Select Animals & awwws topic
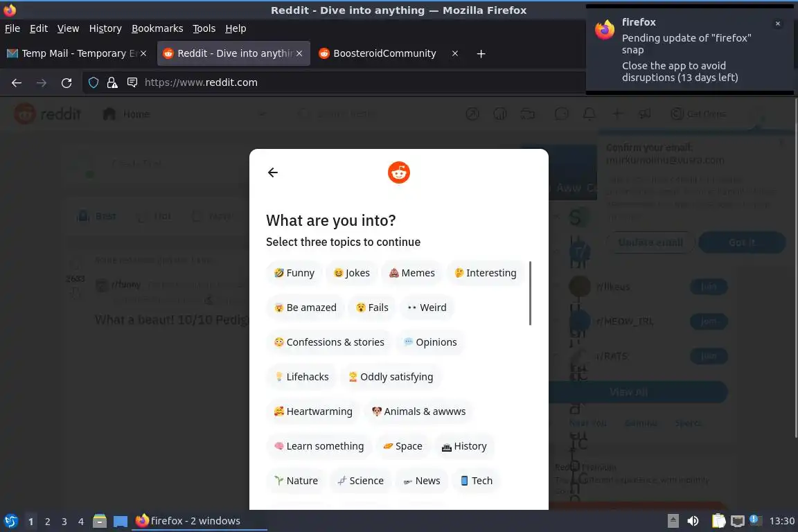Image resolution: width=798 pixels, height=532 pixels. (x=419, y=411)
